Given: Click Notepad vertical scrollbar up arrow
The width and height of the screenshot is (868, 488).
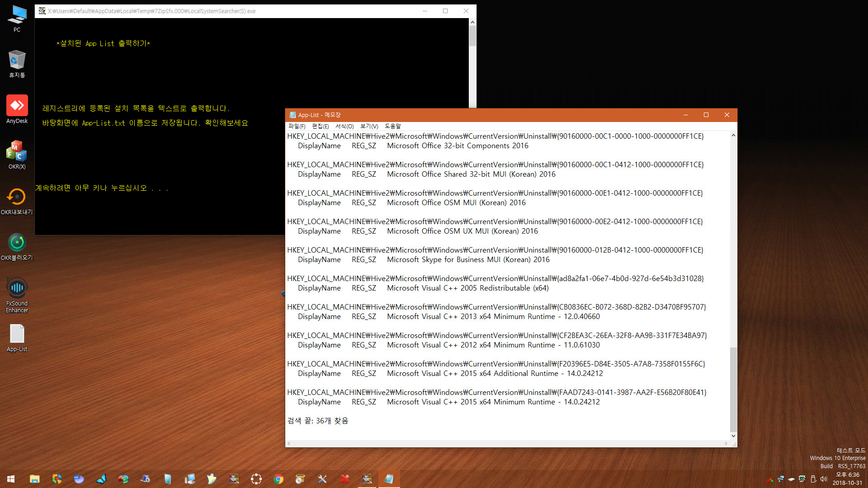Looking at the screenshot, I should pyautogui.click(x=733, y=135).
